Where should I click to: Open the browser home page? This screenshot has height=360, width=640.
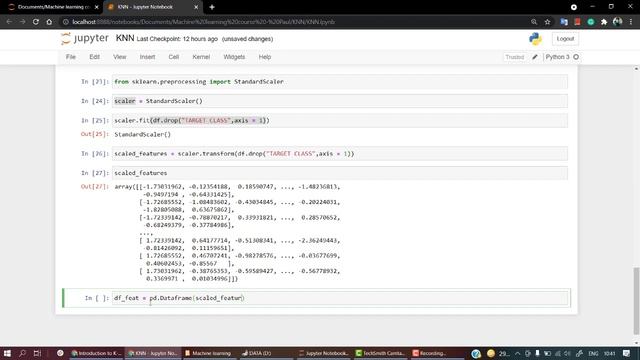click(x=49, y=22)
